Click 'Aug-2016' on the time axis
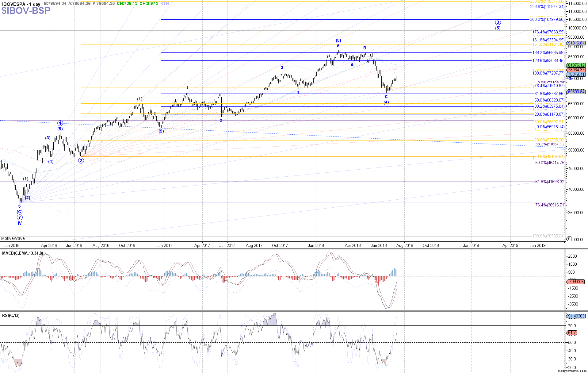 pos(101,245)
